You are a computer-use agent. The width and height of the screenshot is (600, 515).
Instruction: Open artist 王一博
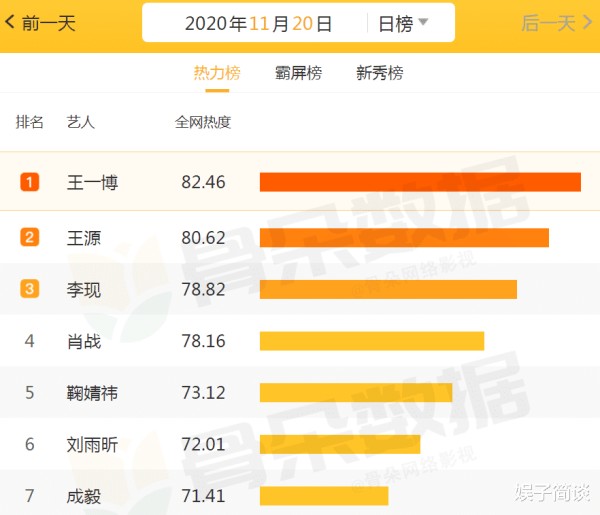tap(92, 182)
